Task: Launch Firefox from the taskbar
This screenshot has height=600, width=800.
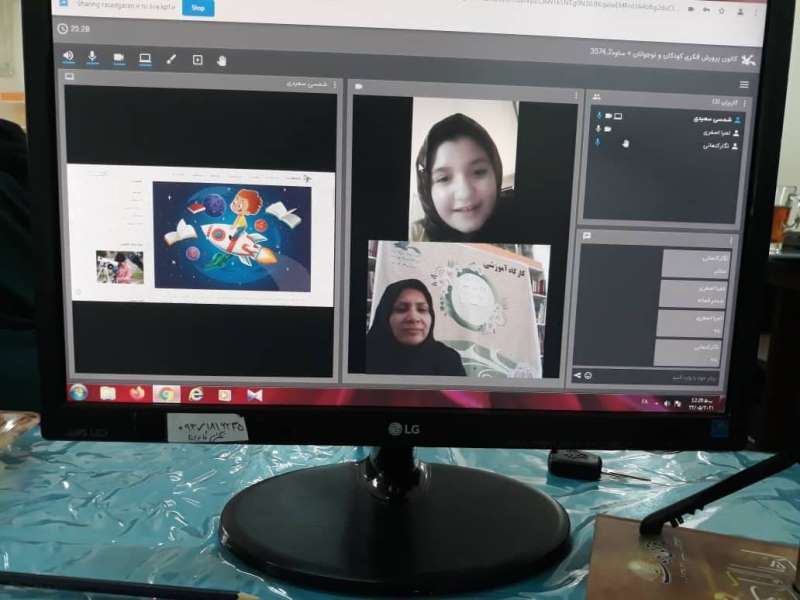Action: [x=137, y=393]
